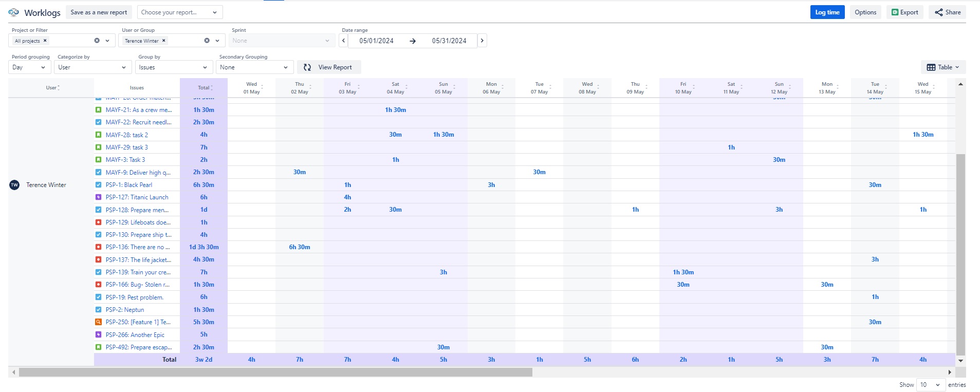Open the Table view selector
Viewport: 980px width, 392px height.
(943, 67)
